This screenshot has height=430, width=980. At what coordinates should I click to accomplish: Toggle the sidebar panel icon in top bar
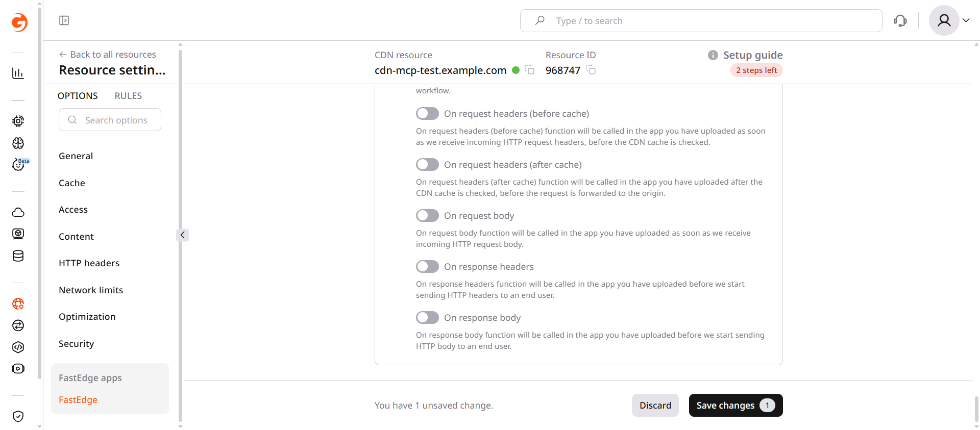tap(64, 20)
